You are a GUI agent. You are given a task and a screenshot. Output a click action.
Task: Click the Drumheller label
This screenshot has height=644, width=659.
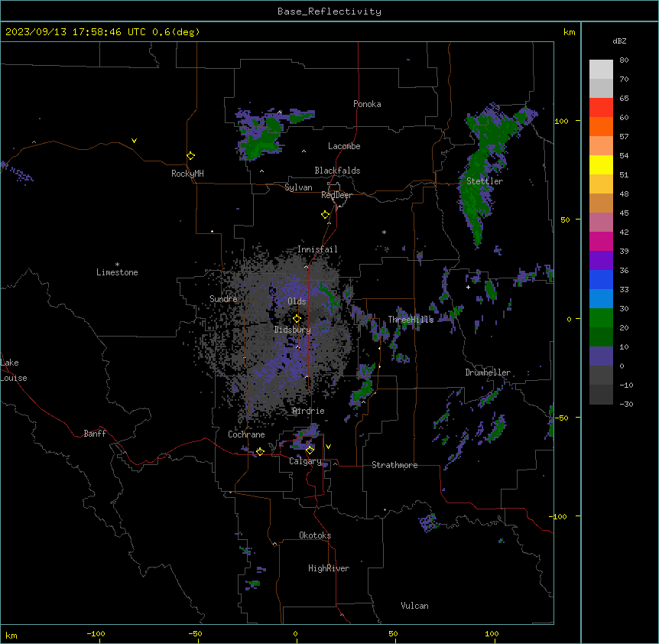488,372
